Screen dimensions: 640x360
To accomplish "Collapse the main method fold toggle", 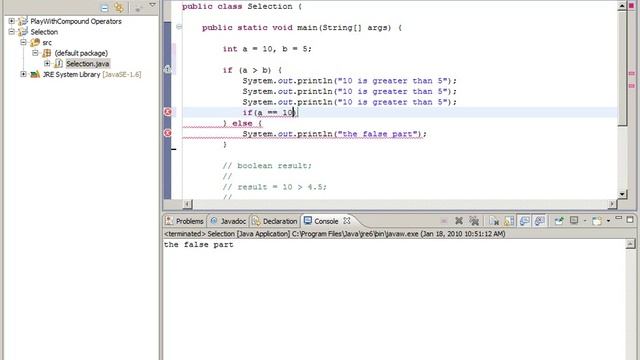I will tap(179, 27).
